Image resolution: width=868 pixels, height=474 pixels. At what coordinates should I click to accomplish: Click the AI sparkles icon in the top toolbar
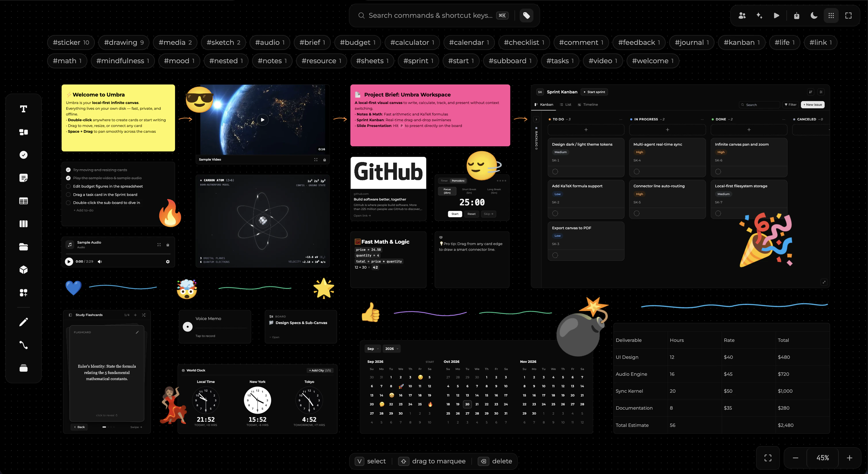[759, 16]
